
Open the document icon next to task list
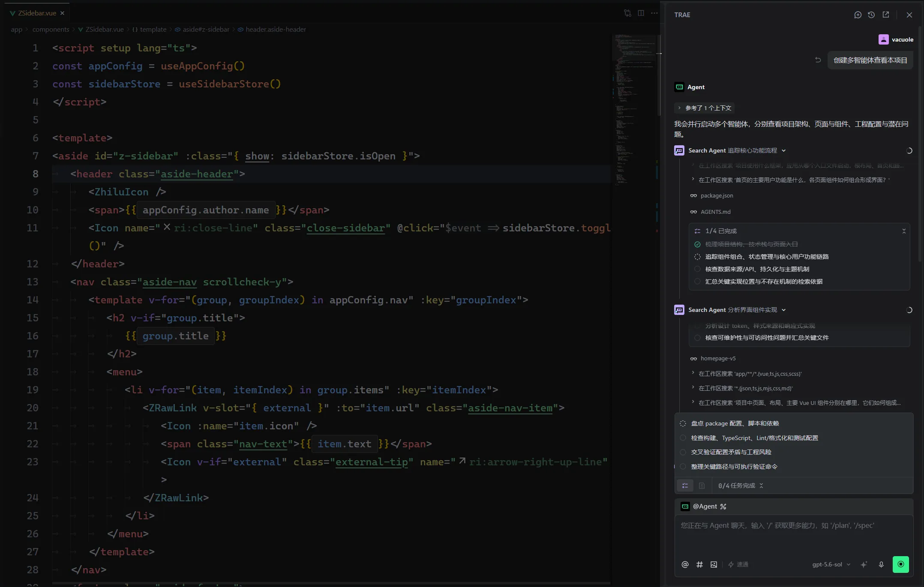tap(702, 485)
